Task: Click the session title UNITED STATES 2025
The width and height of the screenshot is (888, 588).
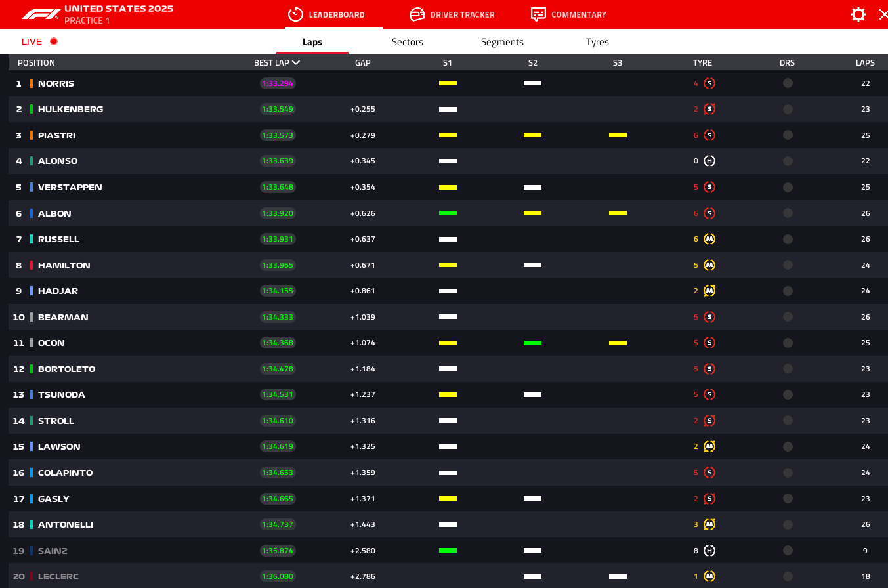Action: [119, 9]
